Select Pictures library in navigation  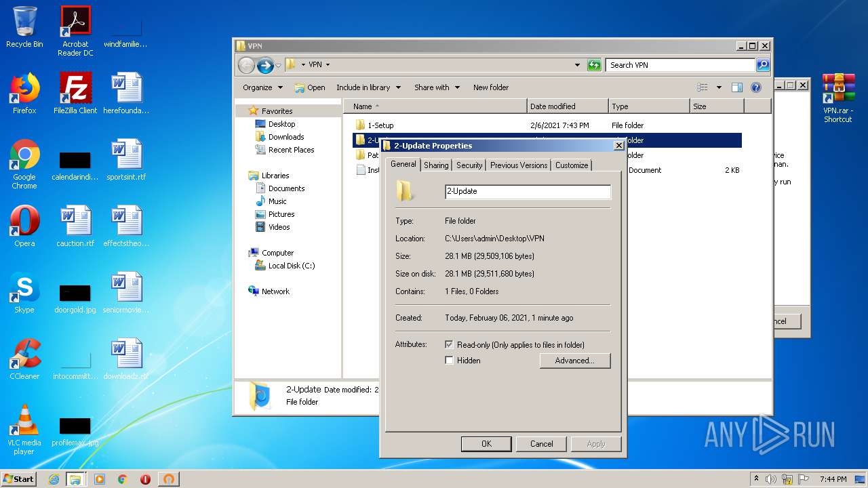coord(281,214)
